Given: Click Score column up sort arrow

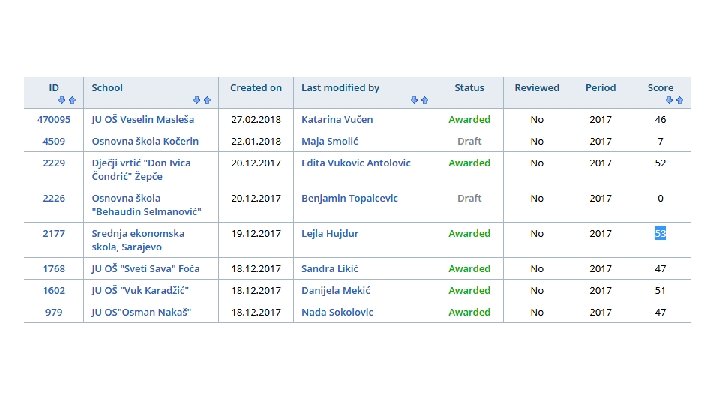Looking at the screenshot, I should (681, 100).
